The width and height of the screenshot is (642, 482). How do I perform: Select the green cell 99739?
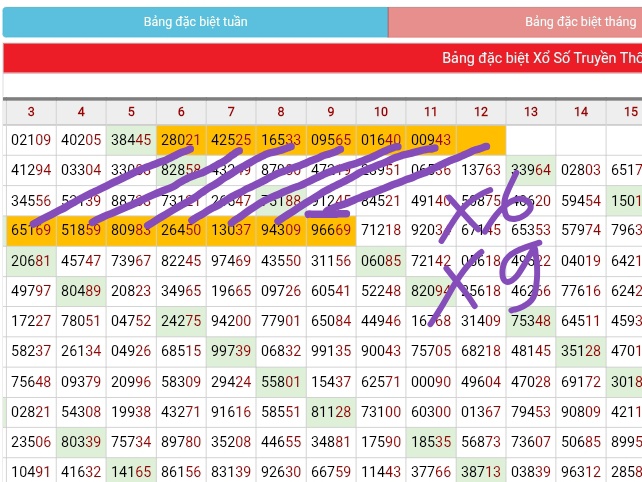tap(230, 351)
